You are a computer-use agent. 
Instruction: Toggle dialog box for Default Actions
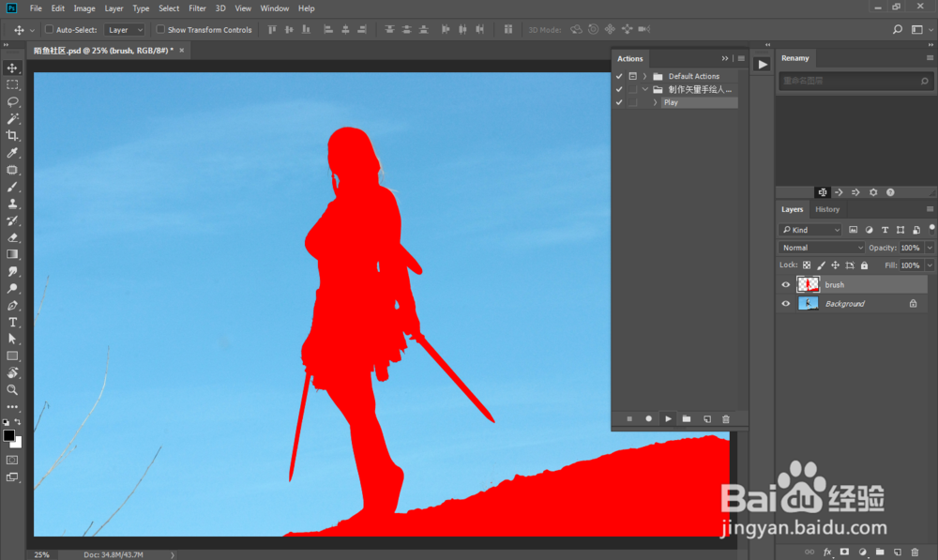[x=632, y=76]
